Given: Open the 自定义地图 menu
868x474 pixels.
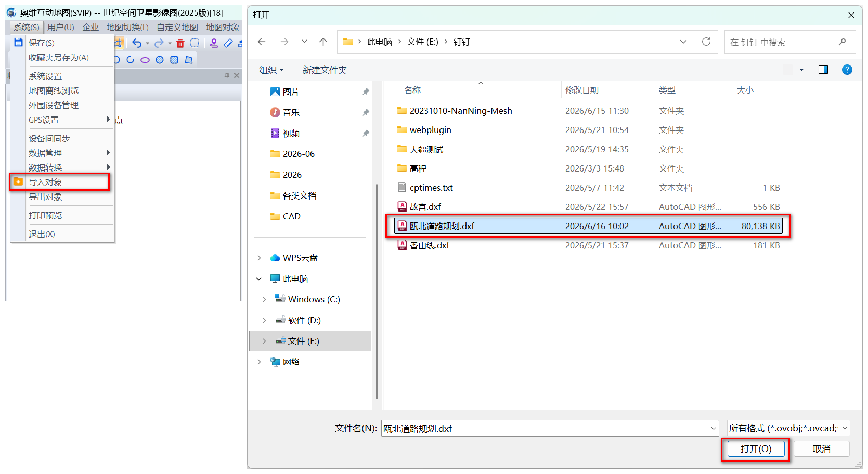Looking at the screenshot, I should point(177,27).
